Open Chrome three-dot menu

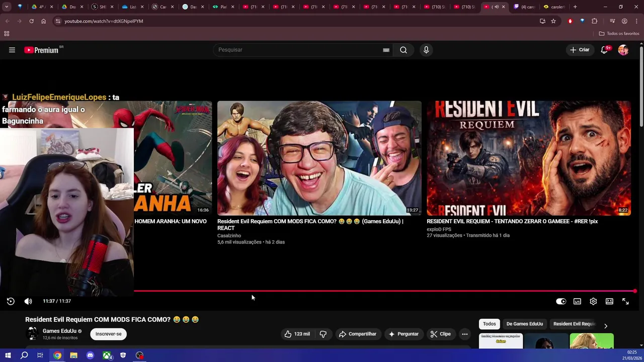click(x=636, y=21)
